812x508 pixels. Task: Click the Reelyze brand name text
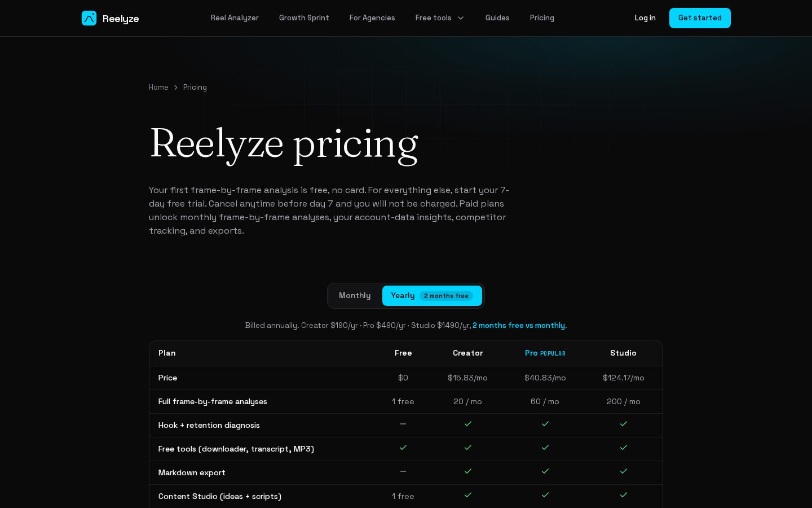(x=121, y=19)
